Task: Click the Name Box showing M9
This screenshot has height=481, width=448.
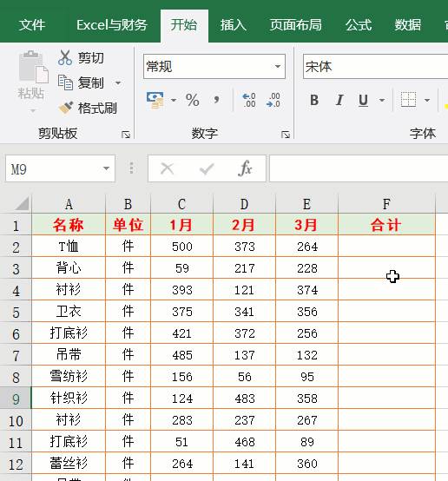Action: [60, 168]
